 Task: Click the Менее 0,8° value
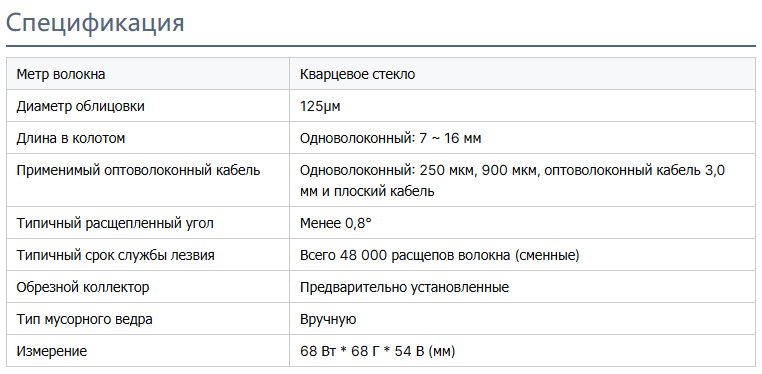[336, 223]
